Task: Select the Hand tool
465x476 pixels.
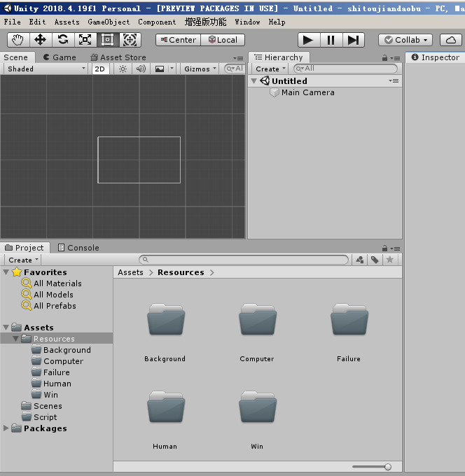Action: tap(18, 40)
